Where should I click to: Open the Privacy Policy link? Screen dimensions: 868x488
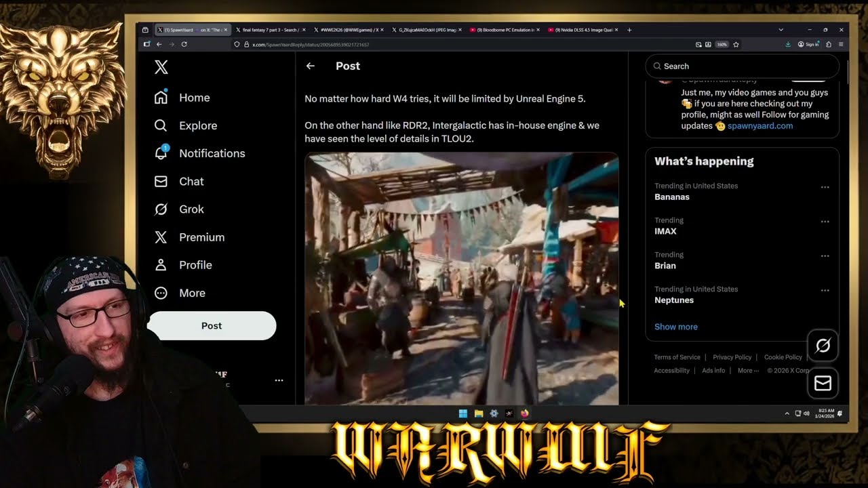[x=732, y=357]
